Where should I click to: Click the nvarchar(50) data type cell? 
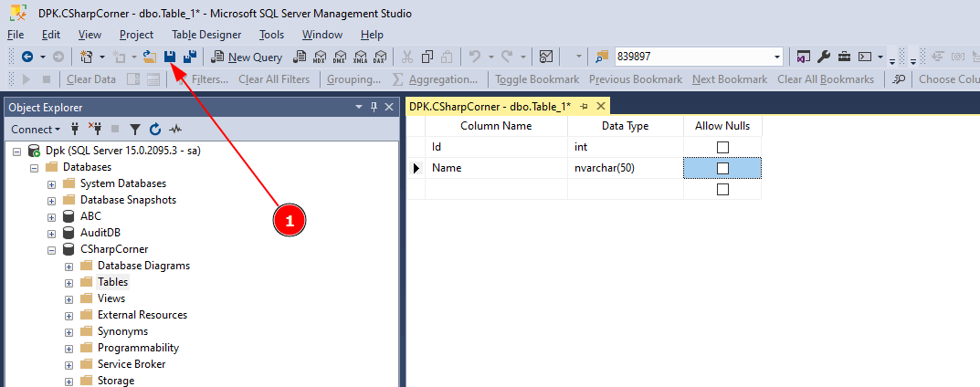[x=625, y=168]
